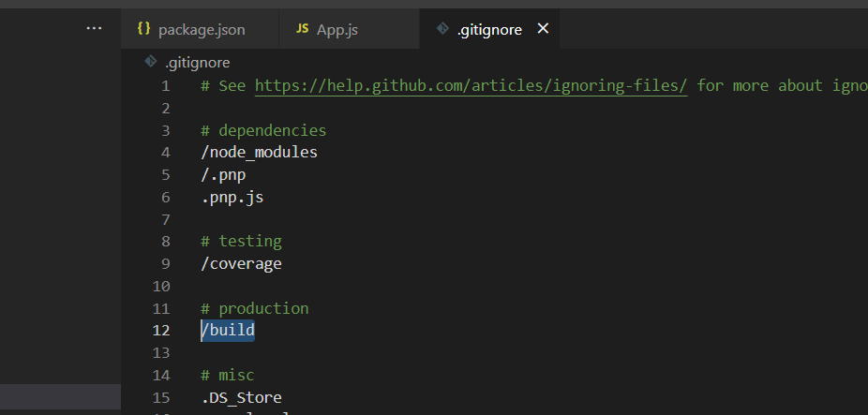Click line number 4 in the gutter

[166, 153]
